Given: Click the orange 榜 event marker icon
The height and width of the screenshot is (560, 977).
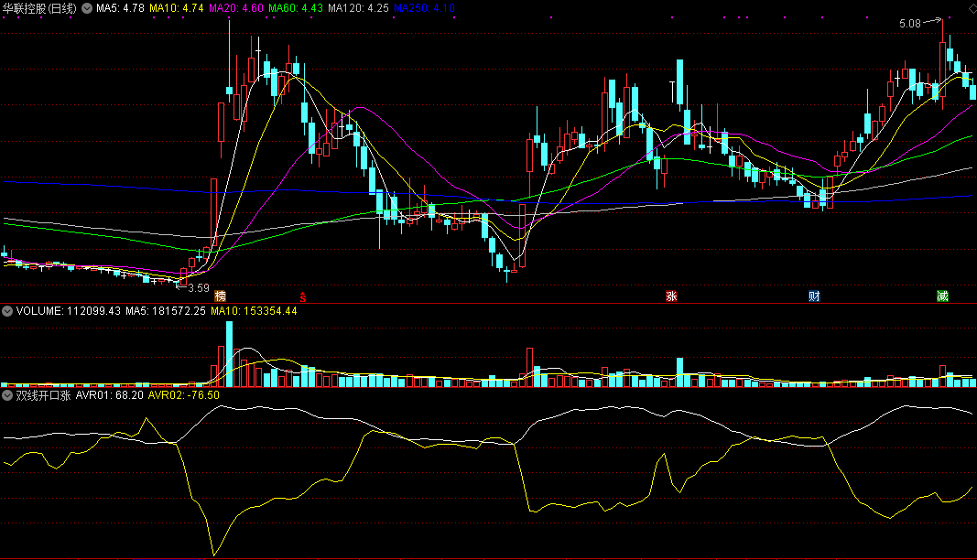Looking at the screenshot, I should [220, 296].
